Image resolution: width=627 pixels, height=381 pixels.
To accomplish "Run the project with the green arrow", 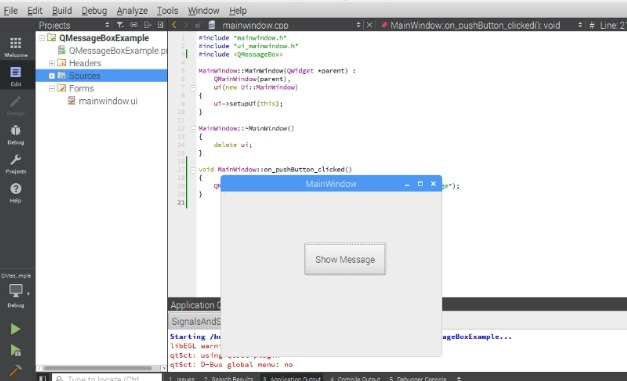I will coord(15,329).
